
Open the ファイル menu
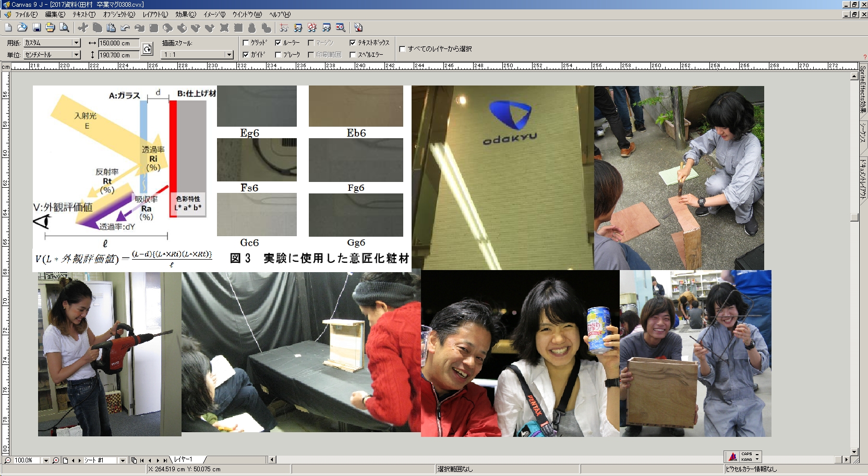(26, 15)
